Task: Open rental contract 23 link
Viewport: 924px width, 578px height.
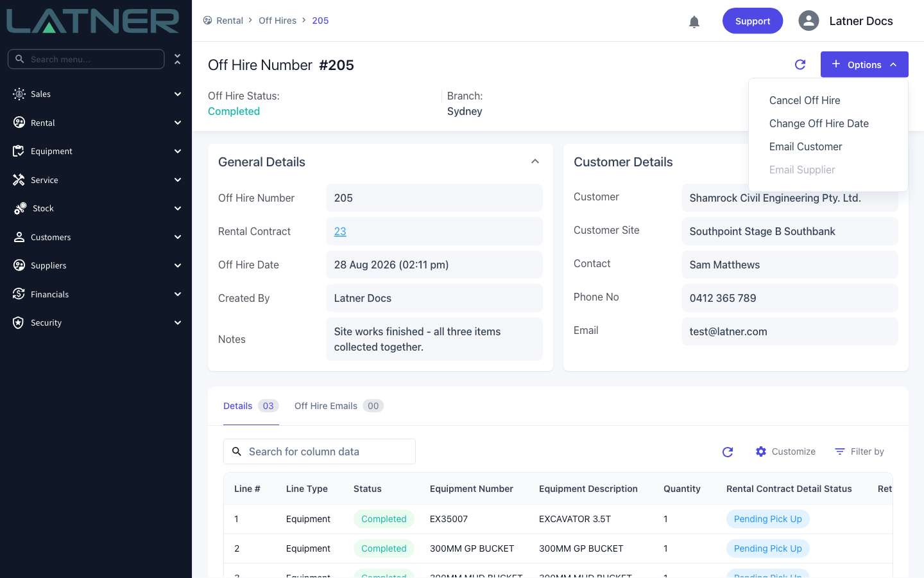Action: pyautogui.click(x=340, y=231)
